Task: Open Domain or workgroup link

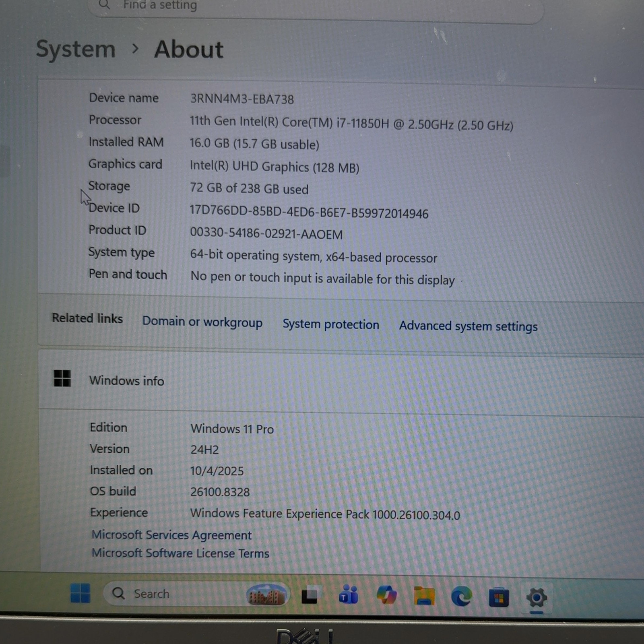Action: pyautogui.click(x=202, y=322)
